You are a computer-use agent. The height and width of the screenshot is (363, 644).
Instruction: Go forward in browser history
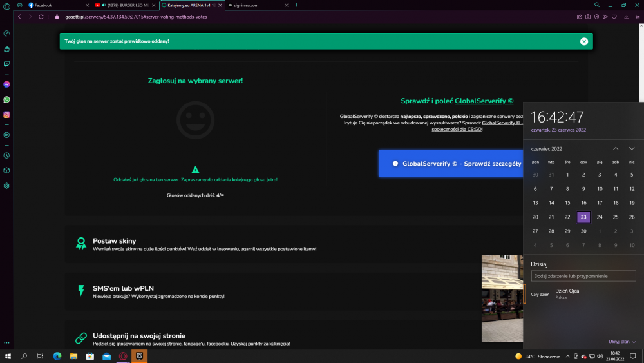tap(30, 17)
